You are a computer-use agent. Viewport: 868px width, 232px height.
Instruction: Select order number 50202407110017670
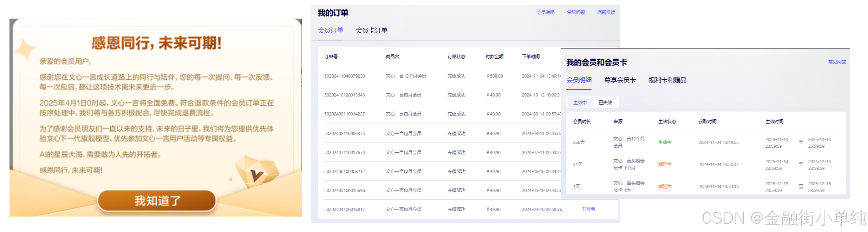point(345,152)
